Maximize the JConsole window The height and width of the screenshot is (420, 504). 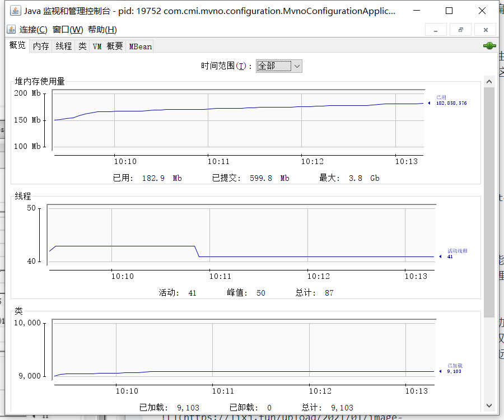pyautogui.click(x=449, y=11)
